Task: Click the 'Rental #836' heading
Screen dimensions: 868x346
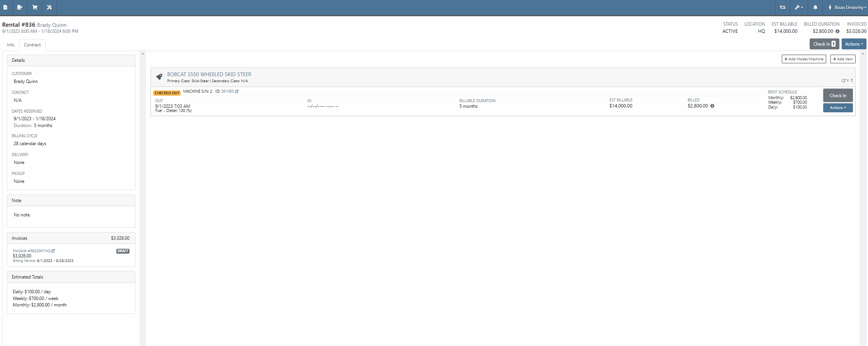Action: coord(18,25)
